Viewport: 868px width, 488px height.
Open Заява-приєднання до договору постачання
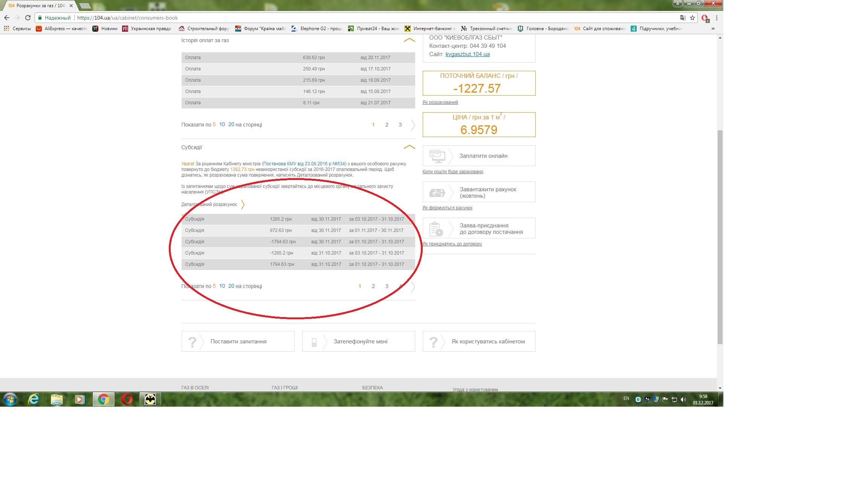[479, 228]
